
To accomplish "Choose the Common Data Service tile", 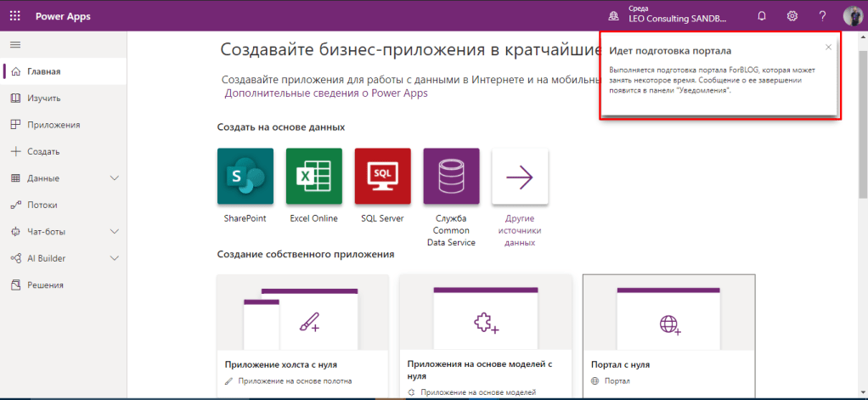I will point(451,176).
